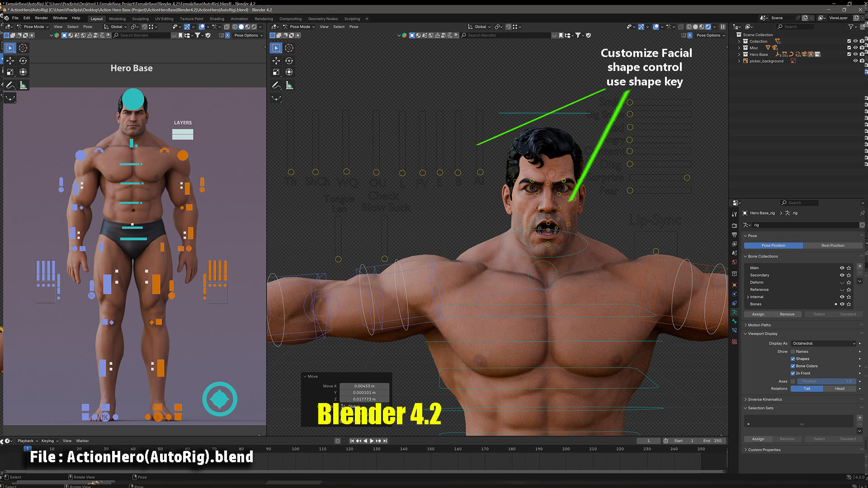This screenshot has width=868, height=488.
Task: Collapse the Viewport Display panel
Action: click(763, 334)
